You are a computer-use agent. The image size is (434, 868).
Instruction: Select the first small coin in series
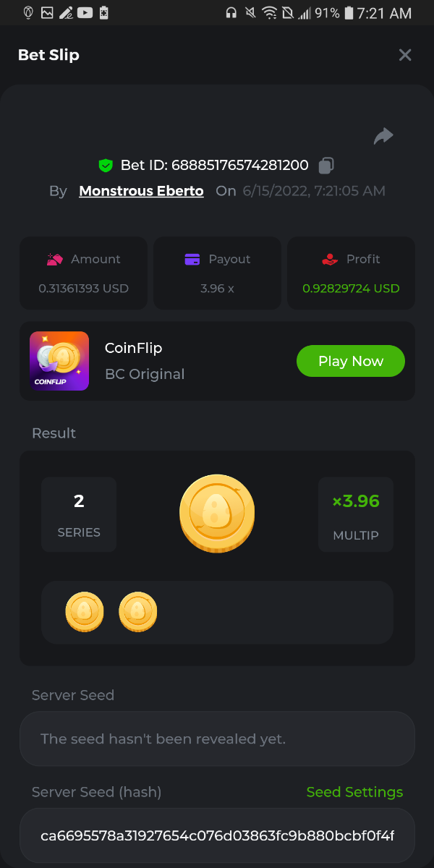click(x=85, y=612)
